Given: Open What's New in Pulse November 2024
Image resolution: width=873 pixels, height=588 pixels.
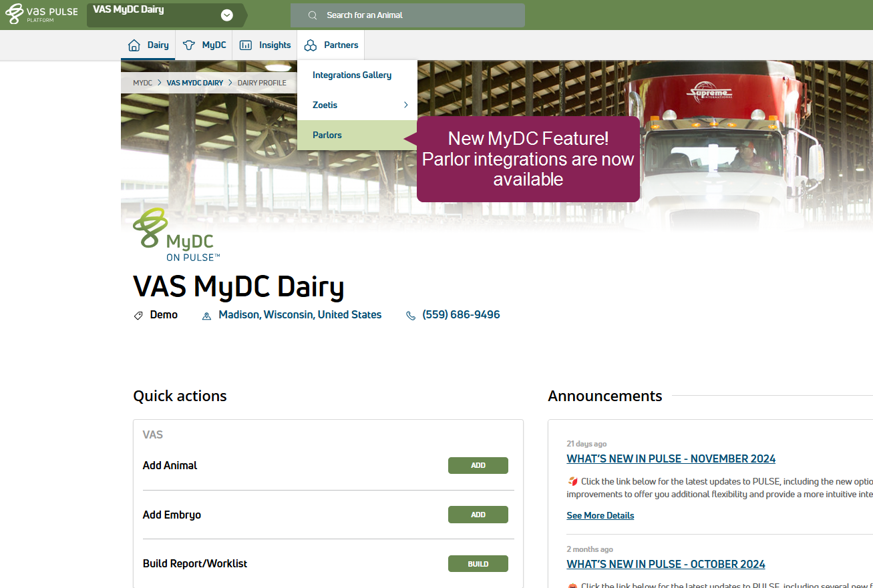Looking at the screenshot, I should (x=671, y=459).
